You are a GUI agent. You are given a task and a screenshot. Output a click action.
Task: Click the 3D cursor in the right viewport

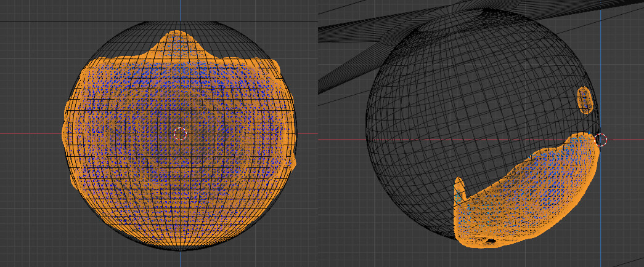[x=600, y=140]
